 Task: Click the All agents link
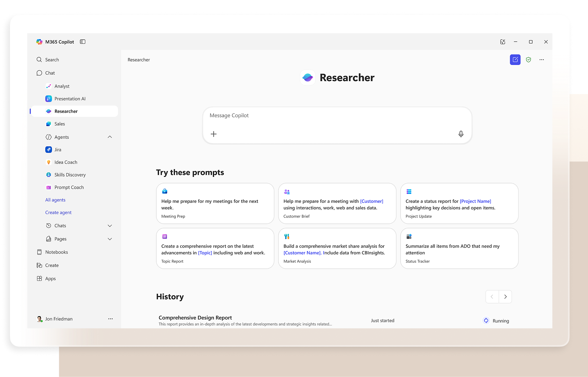pyautogui.click(x=55, y=200)
